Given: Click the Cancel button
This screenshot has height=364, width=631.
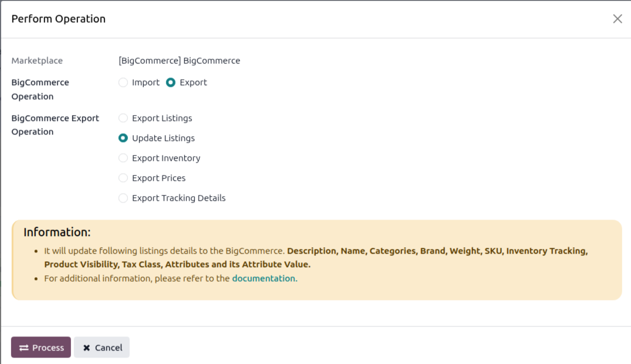Looking at the screenshot, I should click(x=102, y=347).
